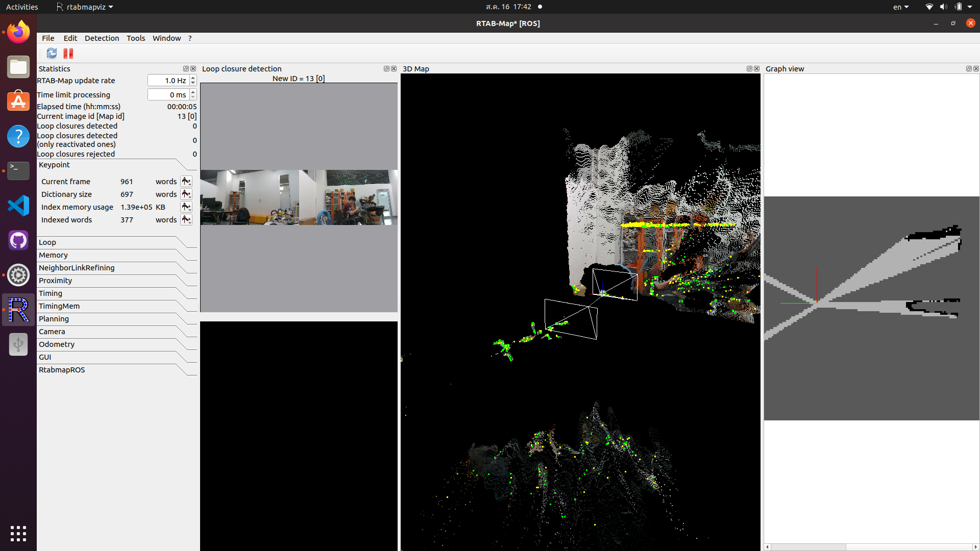Open plot curve for Dictionary size

click(x=186, y=194)
